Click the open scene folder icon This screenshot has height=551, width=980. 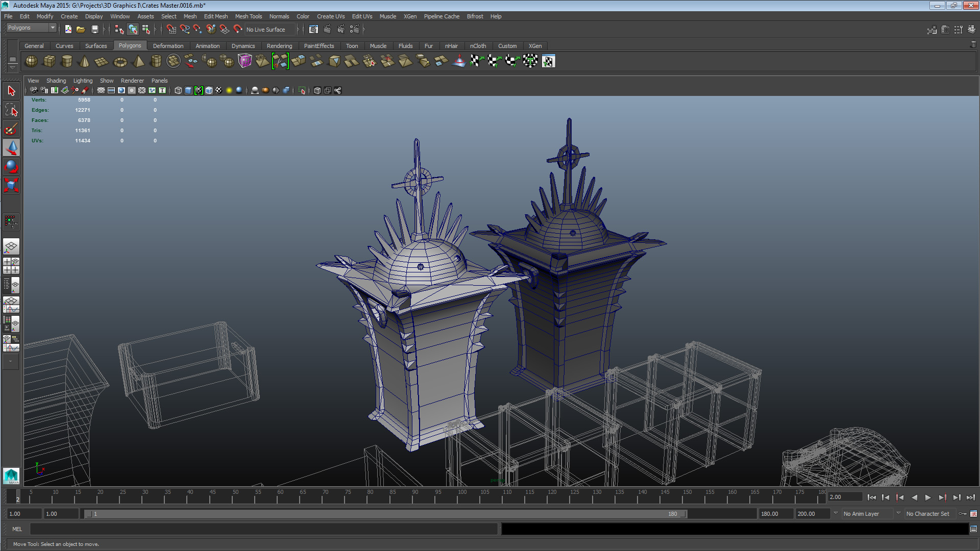pos(81,30)
